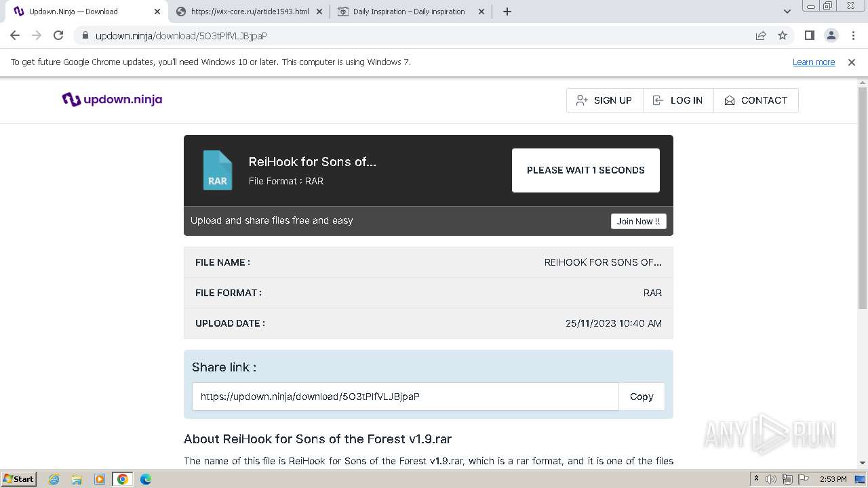Click the 'Share link :' label

[x=224, y=367]
